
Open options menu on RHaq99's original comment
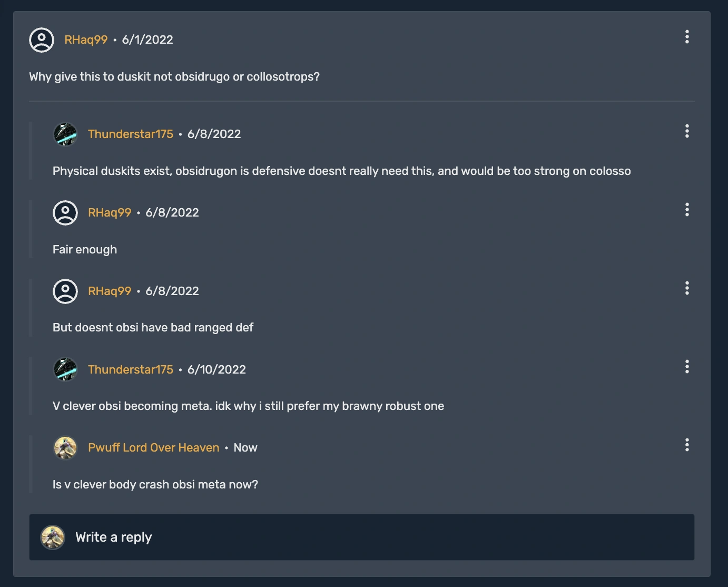click(687, 37)
